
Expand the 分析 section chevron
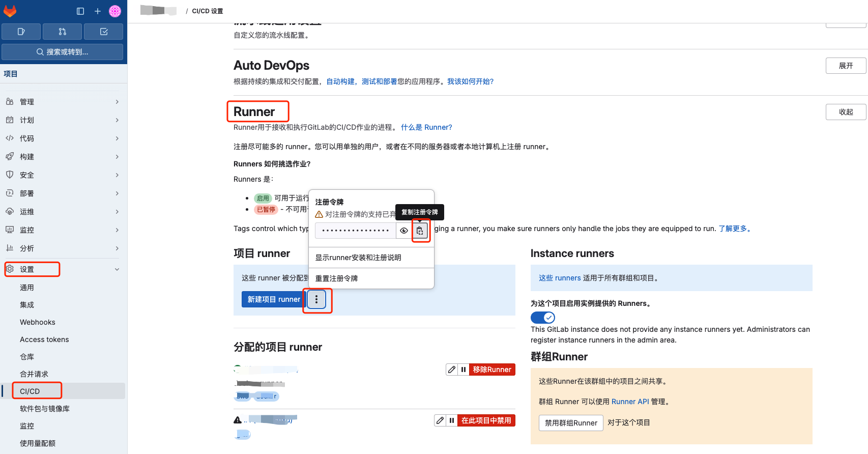coord(117,248)
